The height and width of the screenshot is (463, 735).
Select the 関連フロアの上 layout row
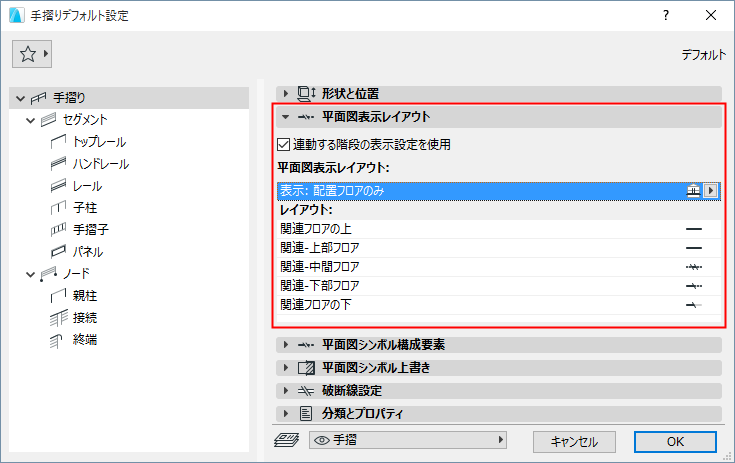pos(499,229)
